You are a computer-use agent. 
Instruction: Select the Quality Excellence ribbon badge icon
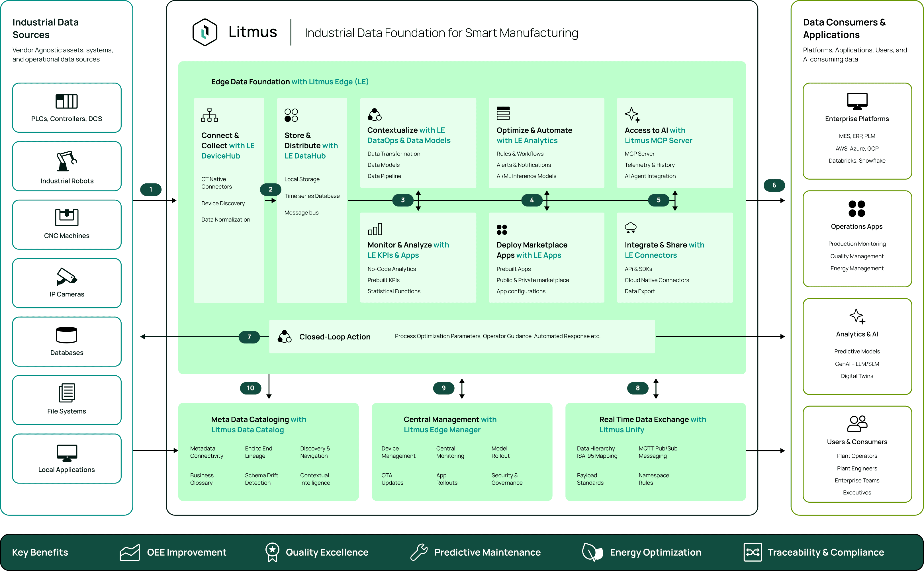pyautogui.click(x=272, y=552)
